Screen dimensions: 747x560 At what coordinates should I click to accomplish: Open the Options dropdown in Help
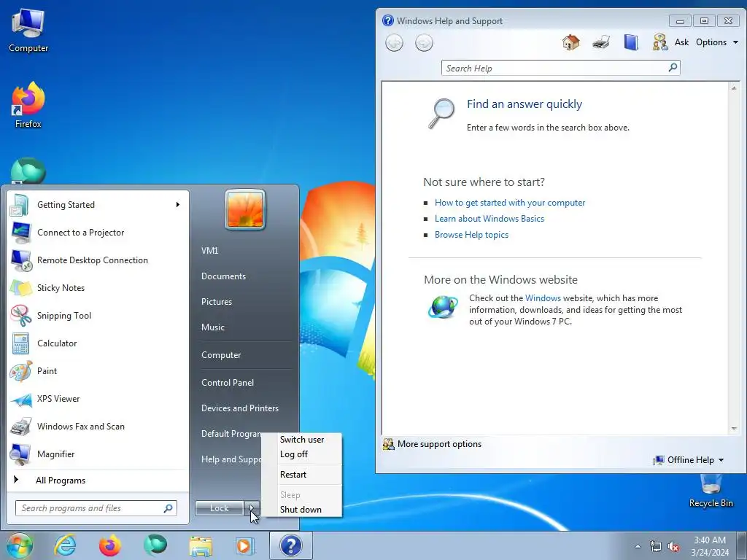pyautogui.click(x=716, y=42)
